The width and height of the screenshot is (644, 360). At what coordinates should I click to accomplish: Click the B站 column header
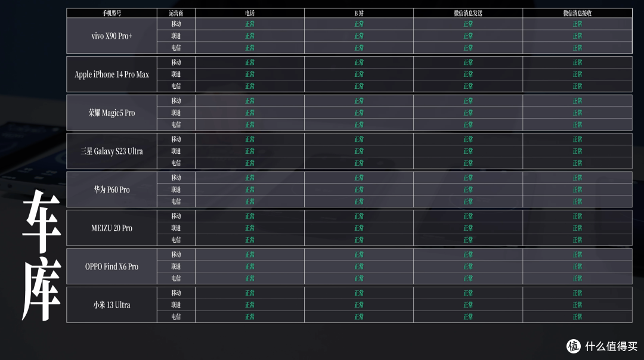click(x=359, y=13)
